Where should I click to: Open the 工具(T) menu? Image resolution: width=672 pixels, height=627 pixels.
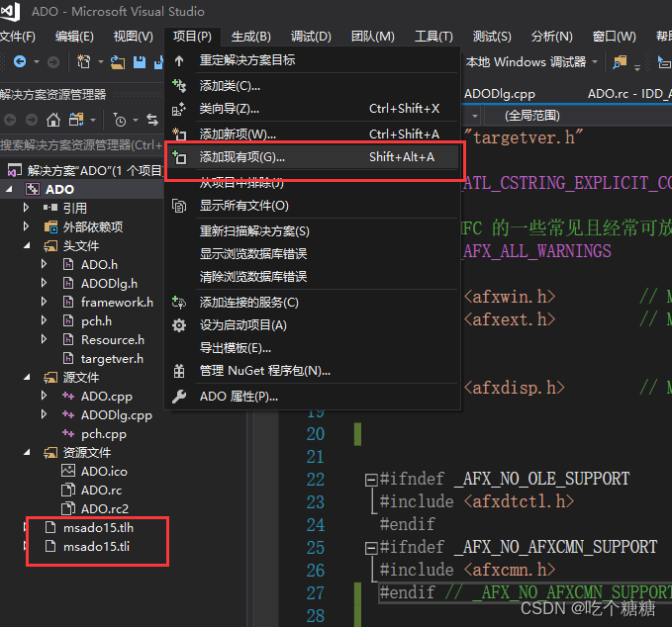tap(433, 37)
